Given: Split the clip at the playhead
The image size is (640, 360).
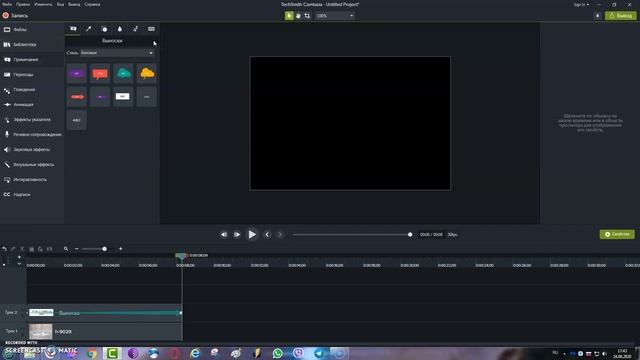Looking at the screenshot, I should (x=49, y=249).
